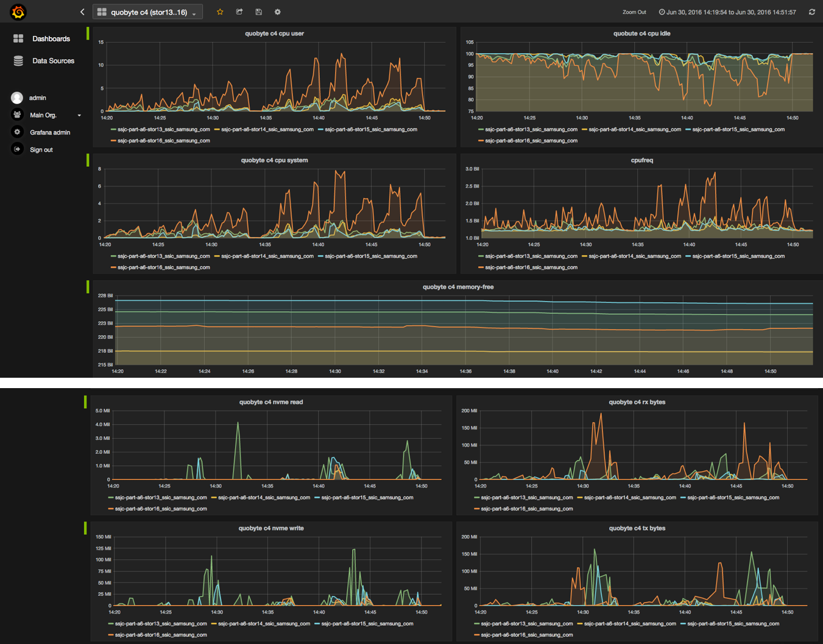Open the share dashboard dialog
The width and height of the screenshot is (823, 644).
tap(239, 12)
